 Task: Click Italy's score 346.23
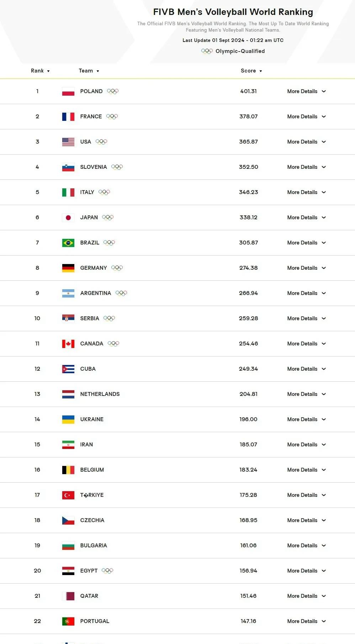click(x=248, y=192)
